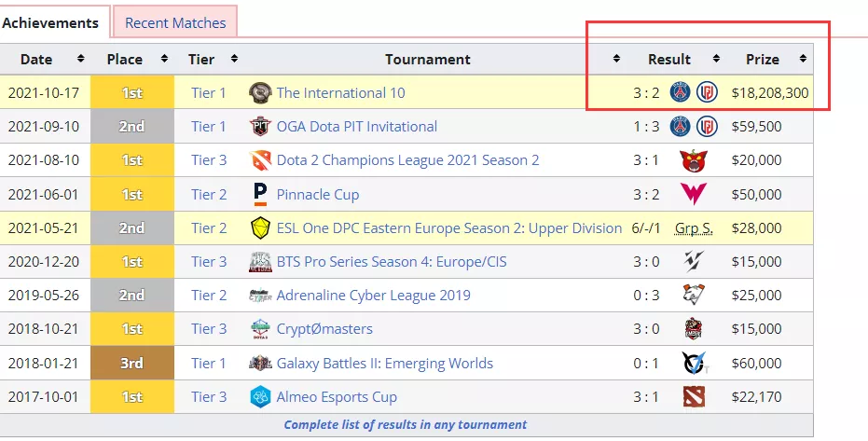Open Tier 1 link for OGA Dota PIT
868x441 pixels.
click(209, 127)
